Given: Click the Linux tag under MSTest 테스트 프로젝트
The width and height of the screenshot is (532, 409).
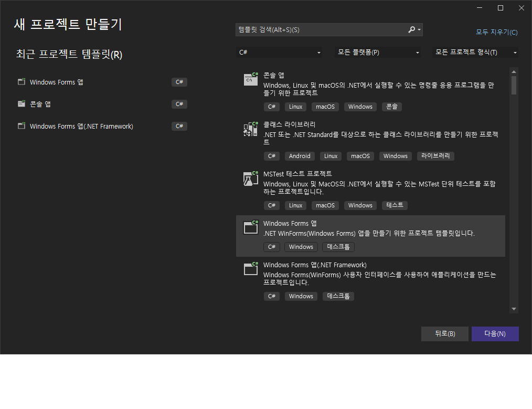Looking at the screenshot, I should tap(295, 205).
